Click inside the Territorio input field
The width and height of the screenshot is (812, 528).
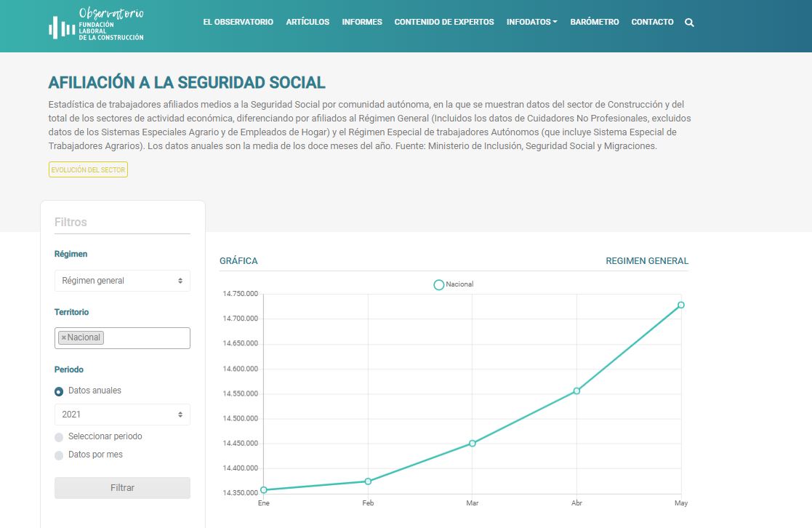145,338
